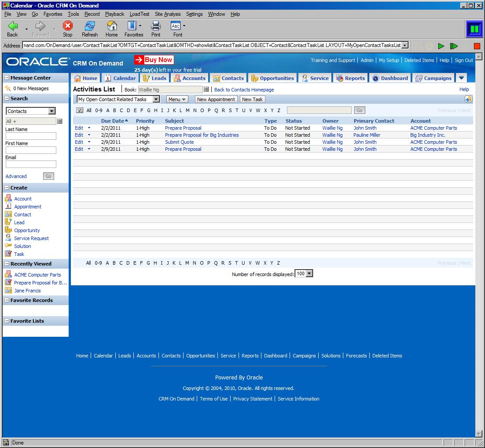Collapse the Recently Viewed section
The image size is (485, 448).
7,264
